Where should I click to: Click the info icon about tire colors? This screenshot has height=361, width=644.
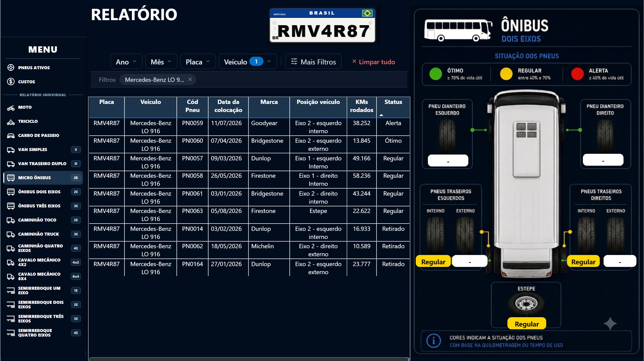tap(433, 341)
